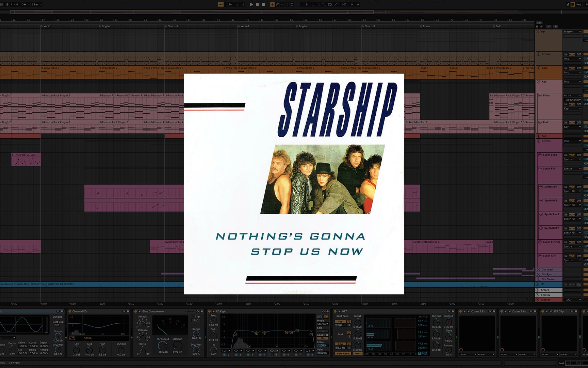Enable Soft clip in Glue Compressor

point(196,320)
